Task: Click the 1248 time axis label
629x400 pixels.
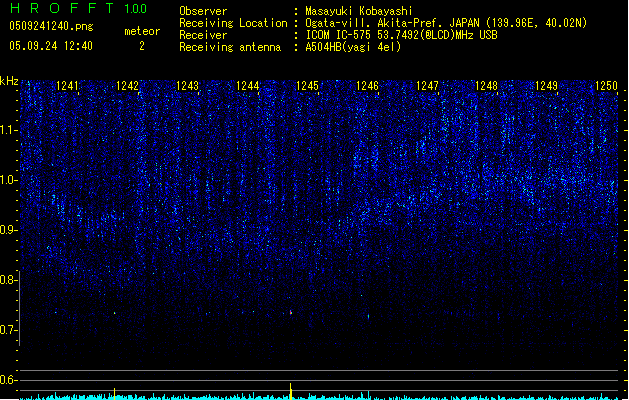Action: 487,86
